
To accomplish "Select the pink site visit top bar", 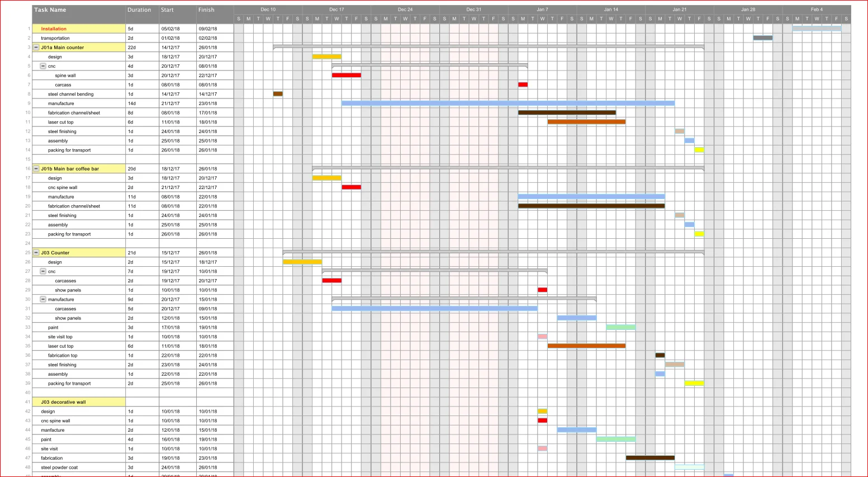I will [x=542, y=337].
